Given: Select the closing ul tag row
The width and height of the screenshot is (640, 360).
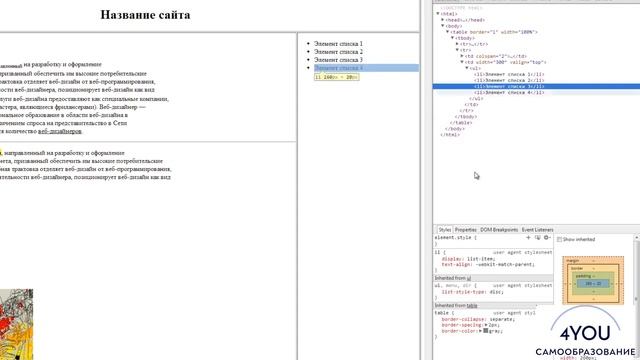Looking at the screenshot, I should (476, 99).
